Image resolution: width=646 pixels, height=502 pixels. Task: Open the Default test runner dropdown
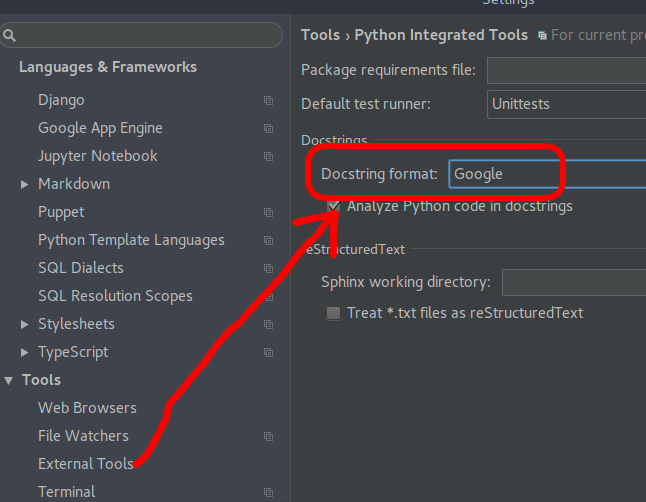point(566,104)
